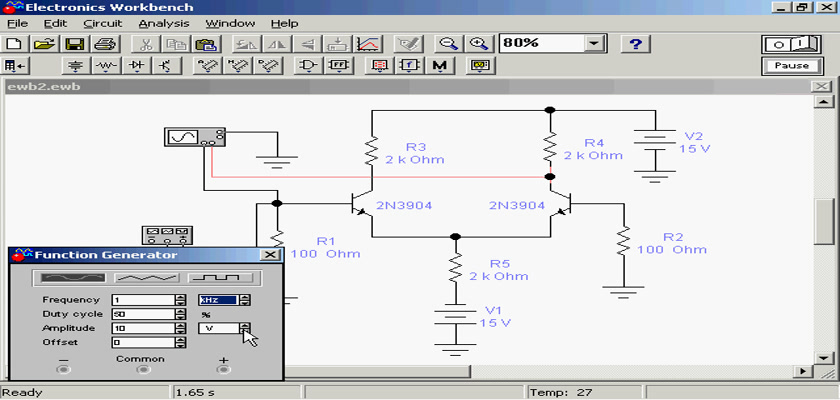
Task: Open the Help menu
Action: tap(284, 24)
